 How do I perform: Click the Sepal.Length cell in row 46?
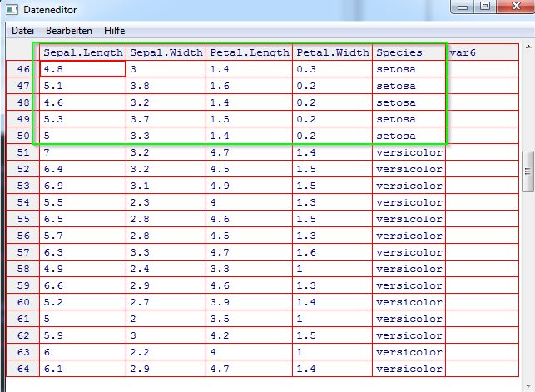pyautogui.click(x=83, y=69)
